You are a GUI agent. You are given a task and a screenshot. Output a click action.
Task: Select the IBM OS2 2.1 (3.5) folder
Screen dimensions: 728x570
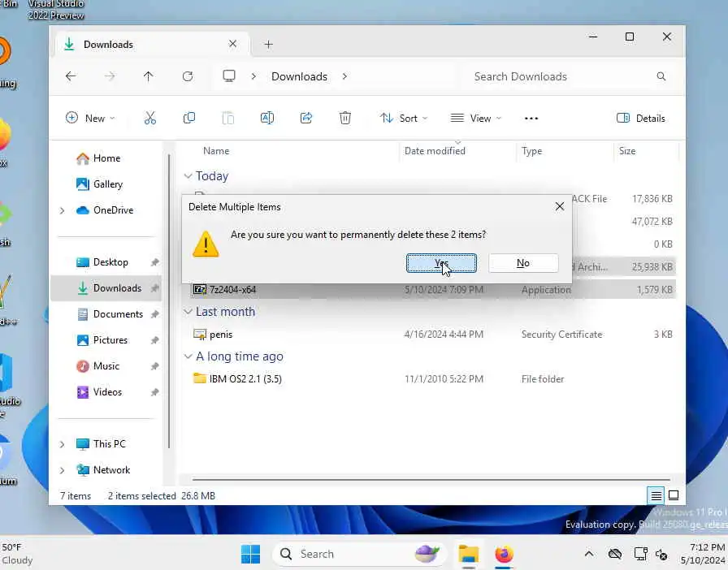click(x=433, y=378)
